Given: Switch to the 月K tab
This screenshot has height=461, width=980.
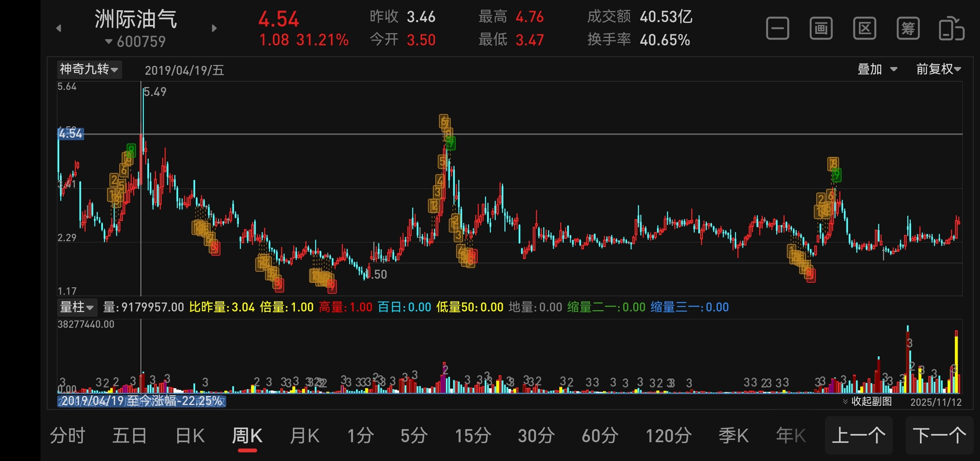Looking at the screenshot, I should click(305, 436).
